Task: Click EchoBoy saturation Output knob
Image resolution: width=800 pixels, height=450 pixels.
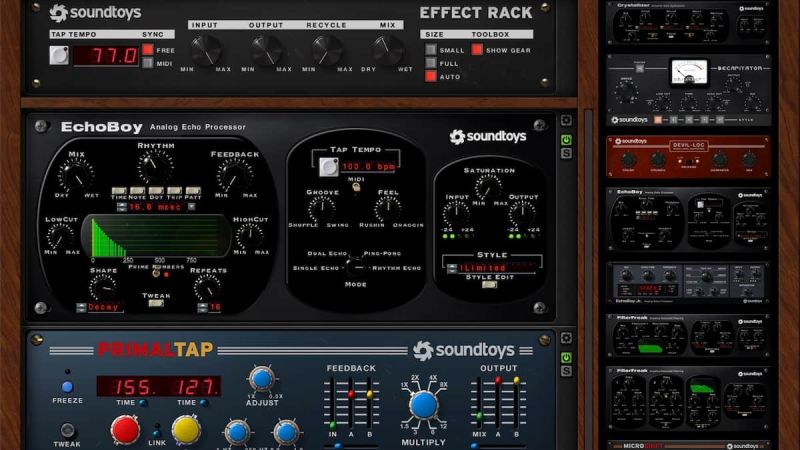Action: [522, 214]
